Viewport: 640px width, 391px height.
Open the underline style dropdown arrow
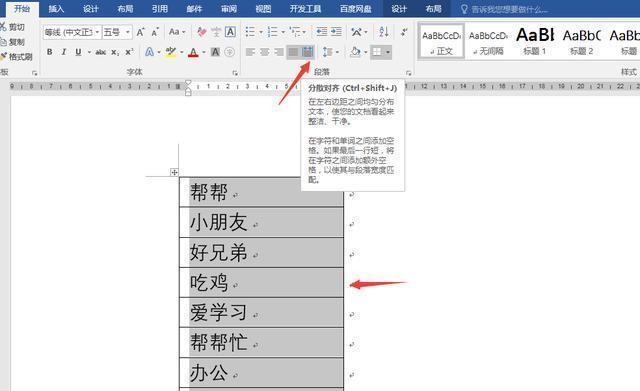89,52
